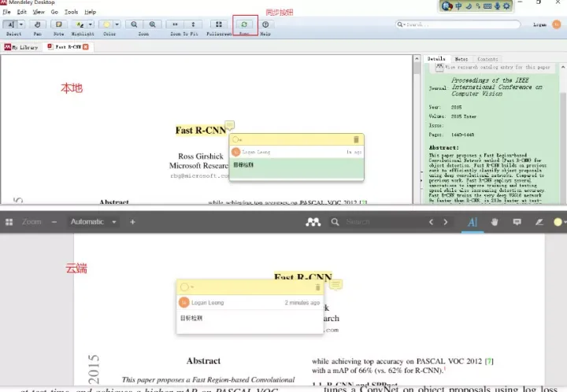Click the desktop note text 目标检测
Viewport: 567px width, 392px height.
pos(243,165)
